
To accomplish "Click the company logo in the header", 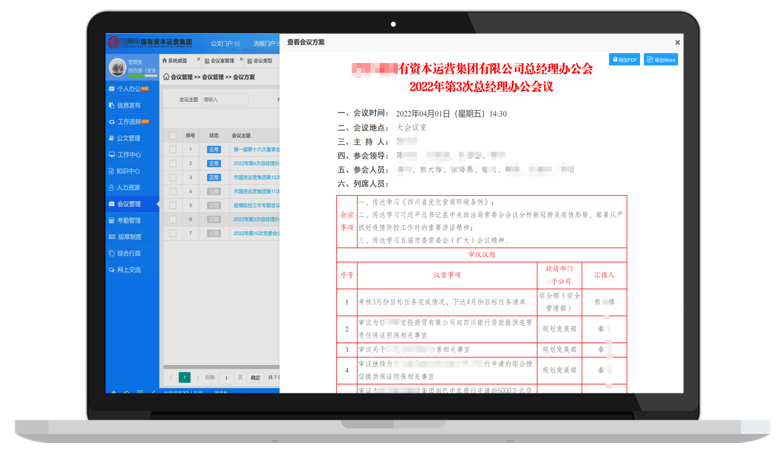I will (x=150, y=43).
